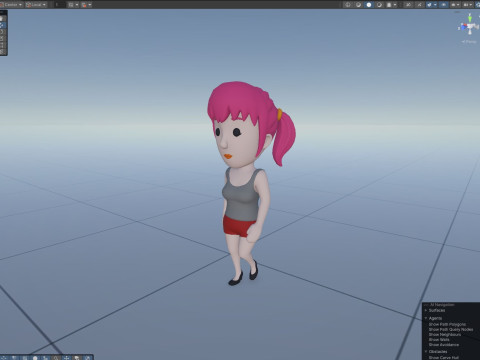Switch to Shaded Wireframe draw mode icon
Screen dimensions: 480x360
point(358,5)
